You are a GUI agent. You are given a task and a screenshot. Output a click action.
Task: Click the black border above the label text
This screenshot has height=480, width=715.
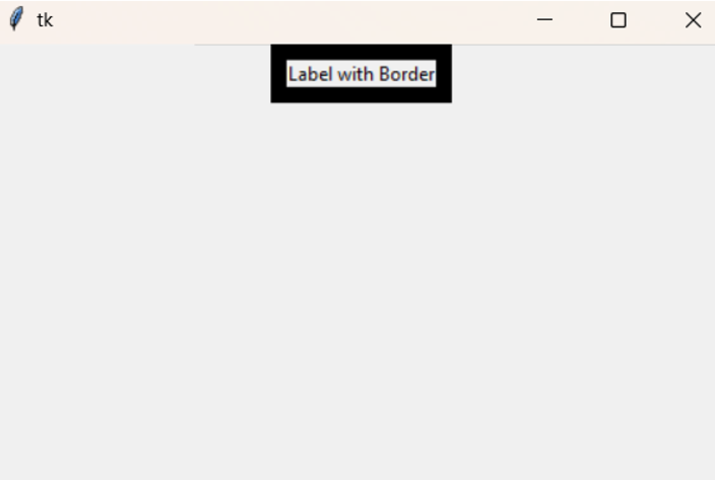coord(361,52)
